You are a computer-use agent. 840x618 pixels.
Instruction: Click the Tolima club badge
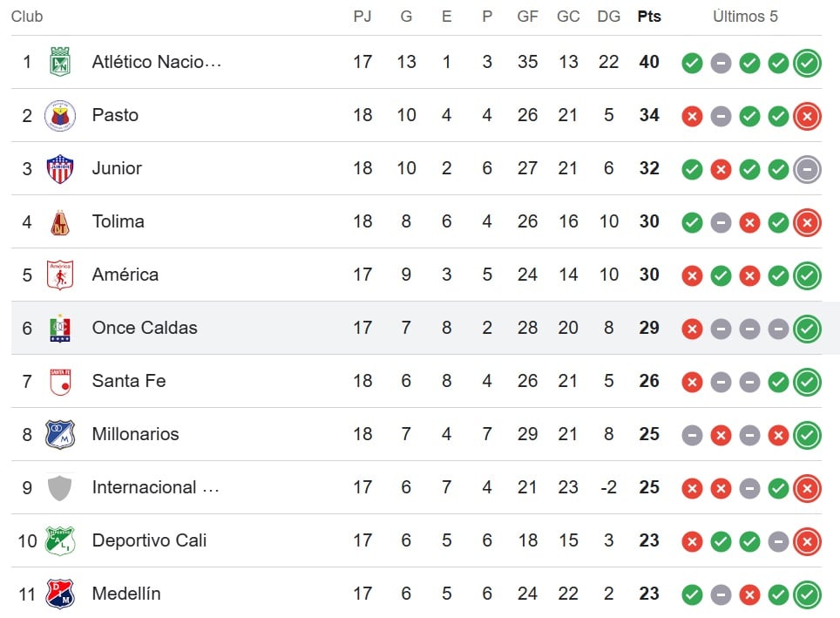59,221
